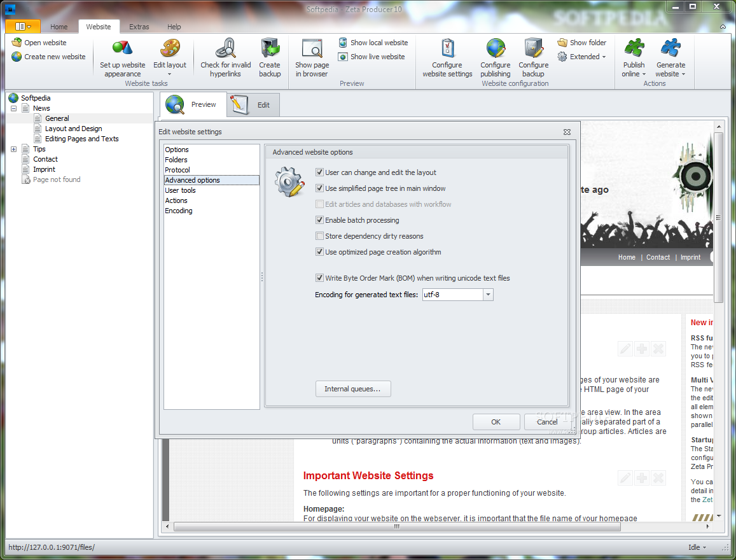Click the Open website icon
736x560 pixels.
pyautogui.click(x=17, y=43)
